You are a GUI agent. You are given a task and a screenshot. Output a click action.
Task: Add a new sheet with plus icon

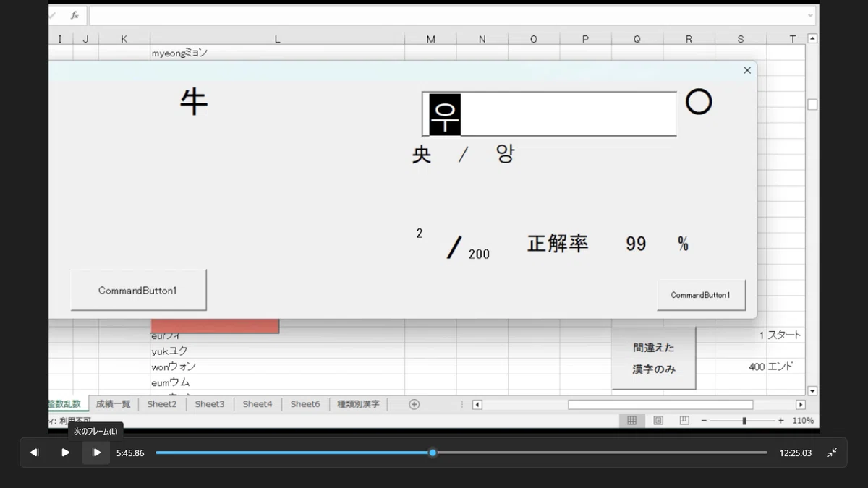click(x=414, y=404)
